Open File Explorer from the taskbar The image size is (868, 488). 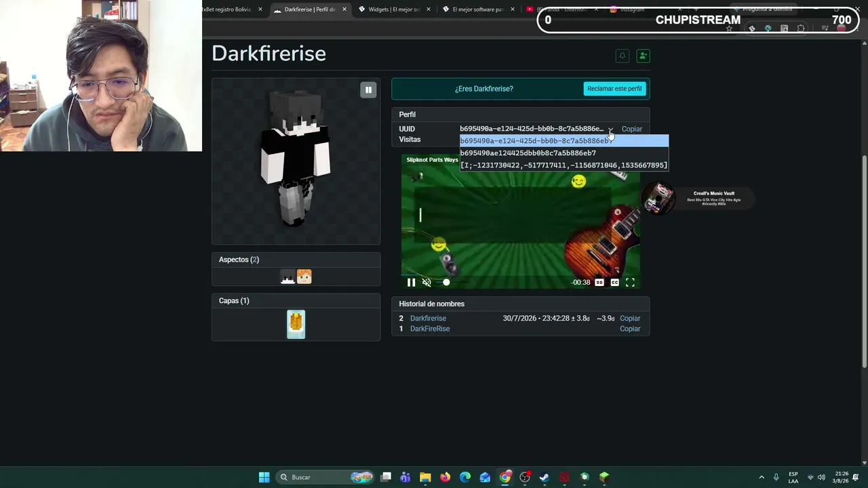pyautogui.click(x=425, y=477)
